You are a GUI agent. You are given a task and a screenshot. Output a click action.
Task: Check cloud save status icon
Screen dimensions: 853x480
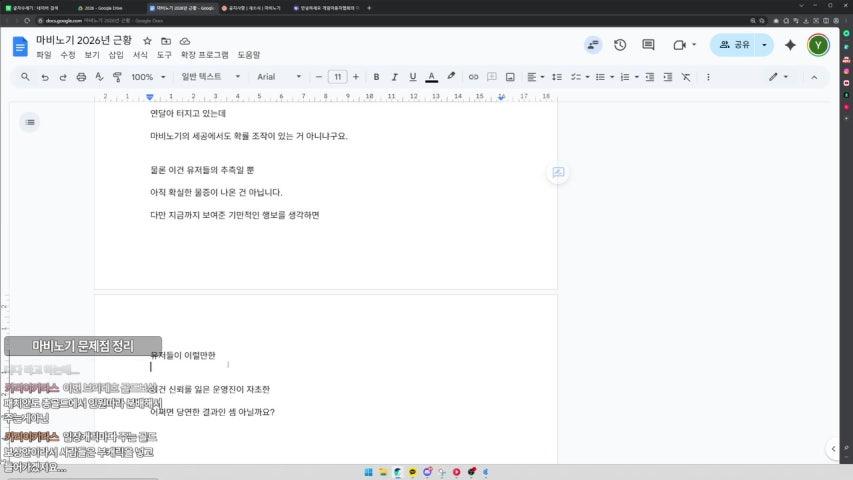pos(185,41)
